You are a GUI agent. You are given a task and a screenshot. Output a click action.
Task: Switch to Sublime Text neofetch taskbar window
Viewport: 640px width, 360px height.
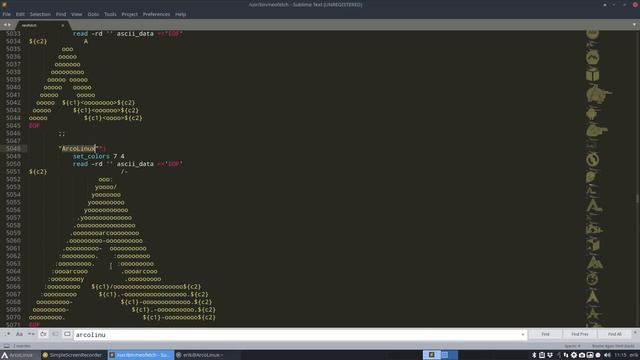(140, 355)
